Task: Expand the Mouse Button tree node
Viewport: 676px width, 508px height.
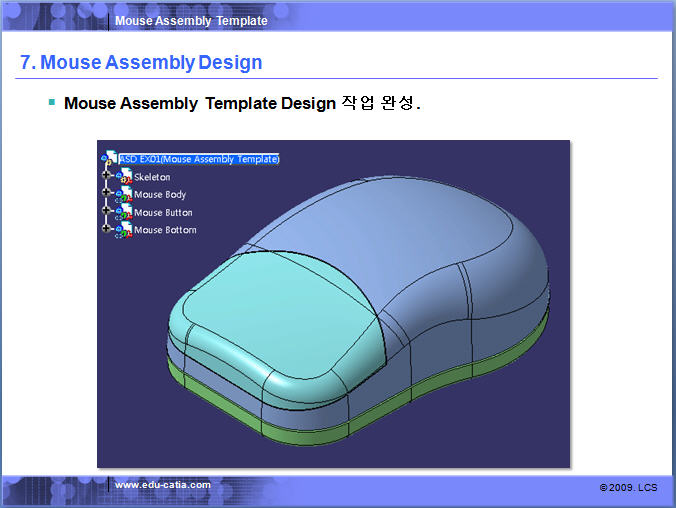Action: coord(106,212)
